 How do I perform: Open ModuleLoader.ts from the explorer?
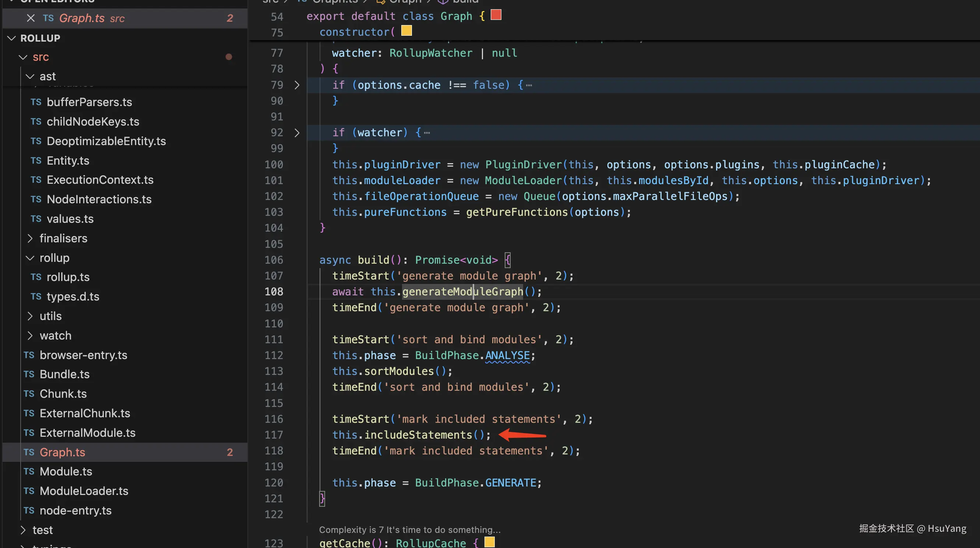[84, 491]
